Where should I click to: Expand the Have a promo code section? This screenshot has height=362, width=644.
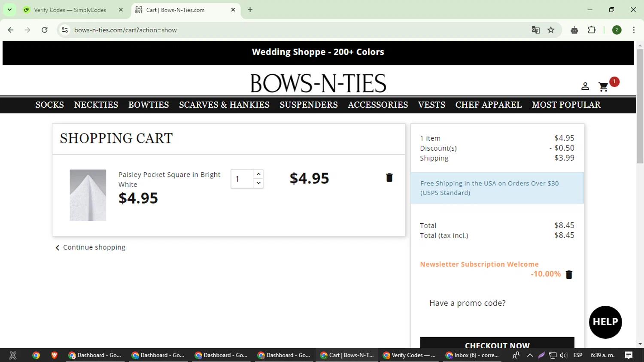click(468, 303)
